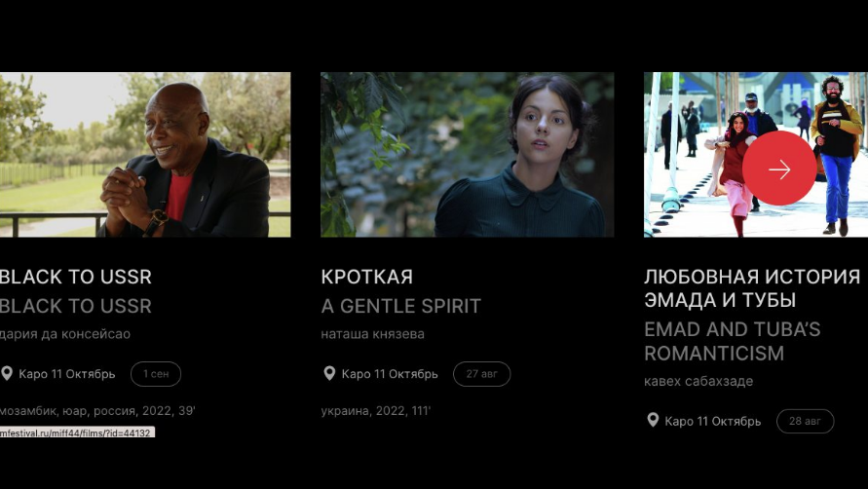Viewport: 868px width, 489px height.
Task: Click location pin icon under Black to USSR
Action: 7,373
